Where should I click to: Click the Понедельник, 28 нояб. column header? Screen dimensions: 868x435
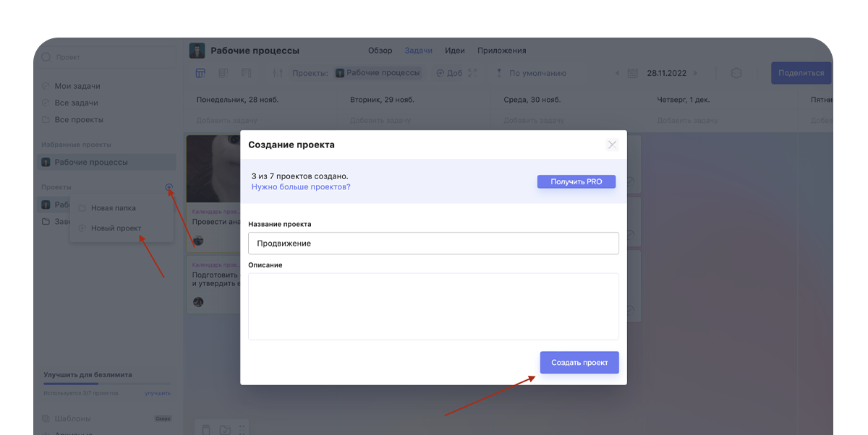(237, 100)
